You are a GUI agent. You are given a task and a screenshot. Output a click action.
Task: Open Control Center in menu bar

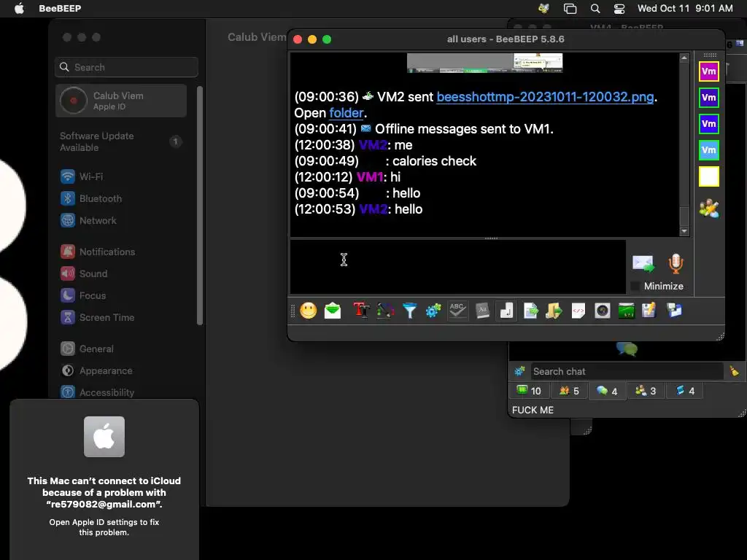pyautogui.click(x=619, y=9)
